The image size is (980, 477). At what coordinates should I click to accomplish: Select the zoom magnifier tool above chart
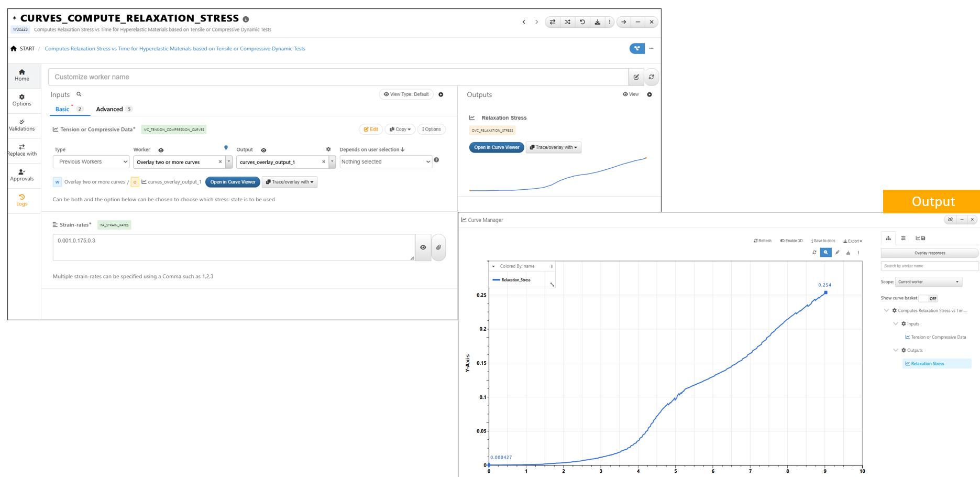826,253
